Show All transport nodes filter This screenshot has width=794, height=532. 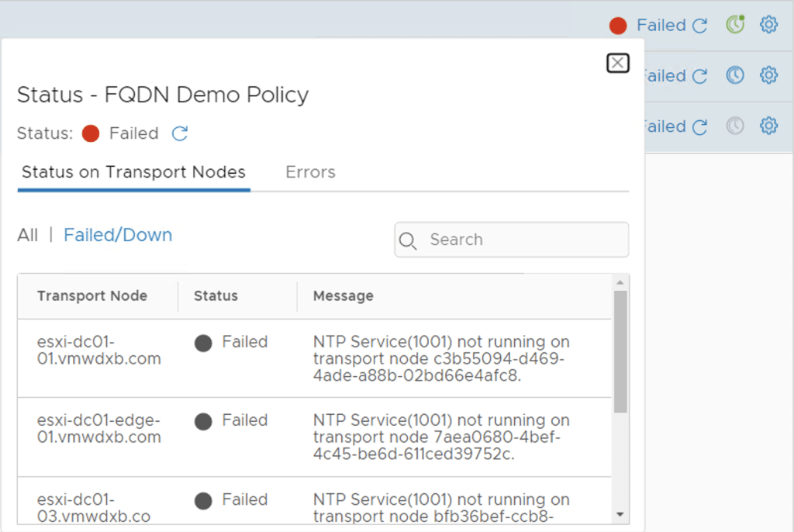pyautogui.click(x=27, y=235)
